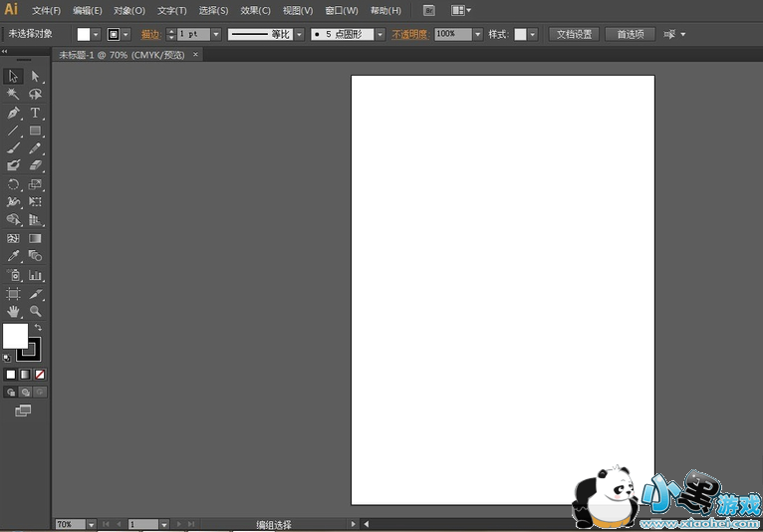Image resolution: width=763 pixels, height=532 pixels.
Task: Open the 70% zoom level dropdown
Action: (x=92, y=524)
